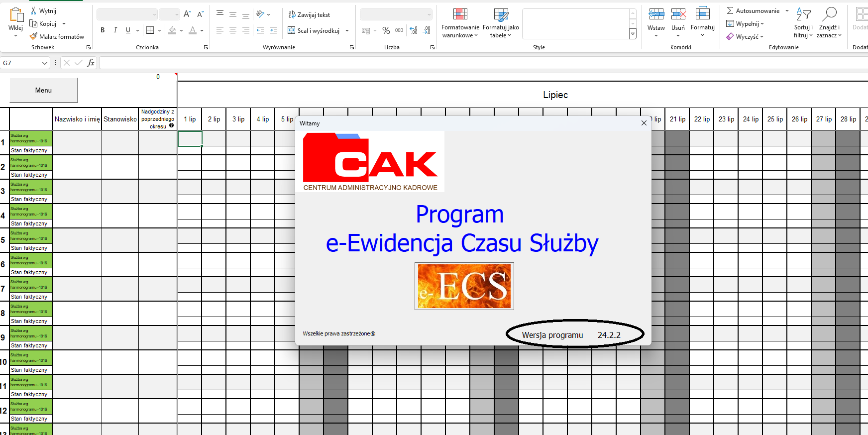Click the Menu button on sheet
This screenshot has height=435, width=868.
click(44, 91)
